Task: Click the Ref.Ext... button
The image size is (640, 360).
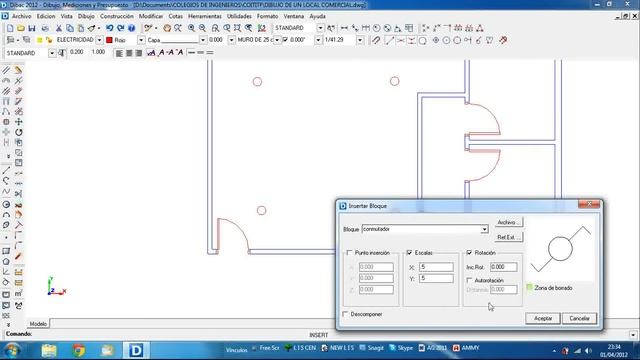Action: coord(509,237)
